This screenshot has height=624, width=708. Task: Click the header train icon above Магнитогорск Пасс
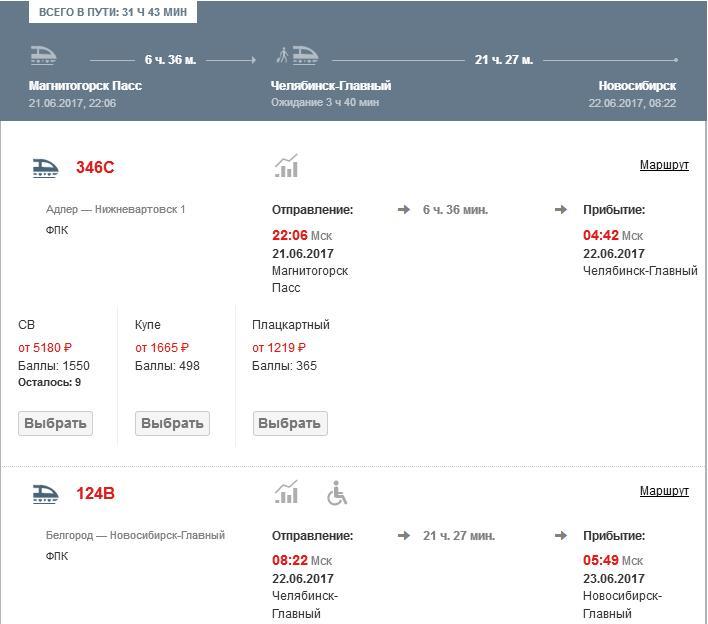(x=44, y=56)
